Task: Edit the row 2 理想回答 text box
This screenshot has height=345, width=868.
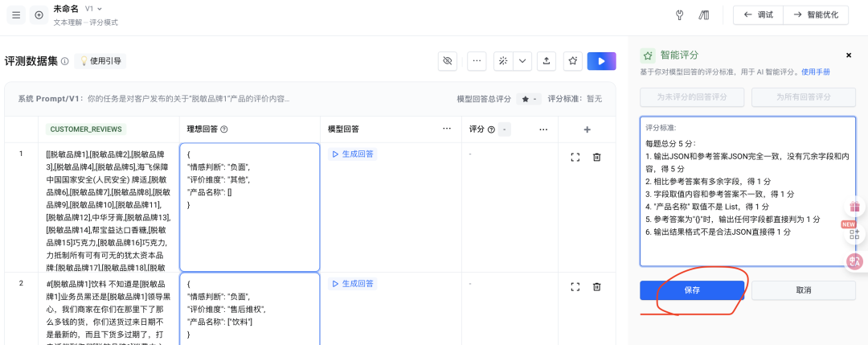Action: 250,309
